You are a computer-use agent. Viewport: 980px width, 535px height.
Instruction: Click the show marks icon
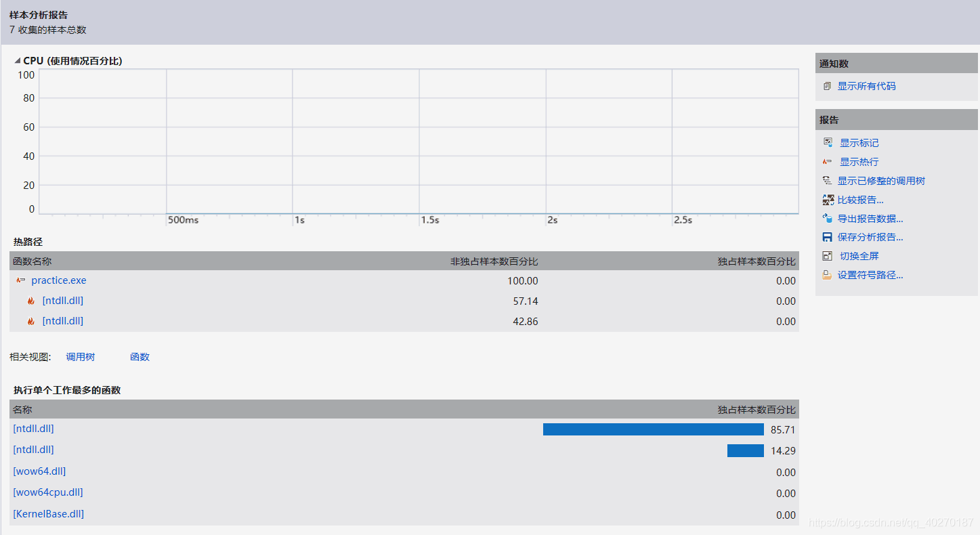(827, 143)
